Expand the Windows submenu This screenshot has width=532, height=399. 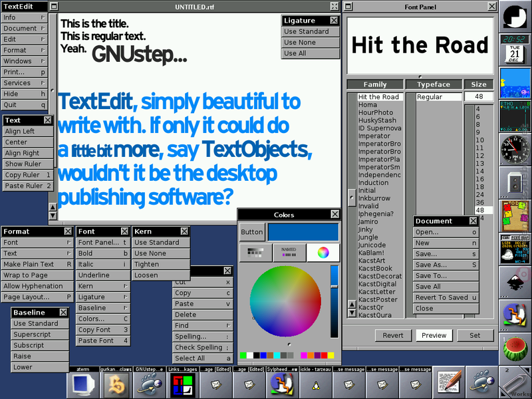tap(25, 61)
